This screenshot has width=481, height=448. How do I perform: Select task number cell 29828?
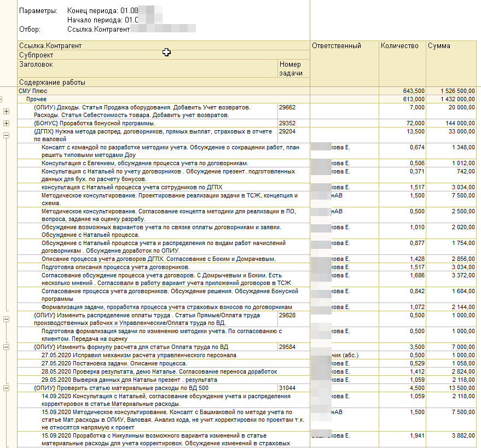pyautogui.click(x=294, y=319)
